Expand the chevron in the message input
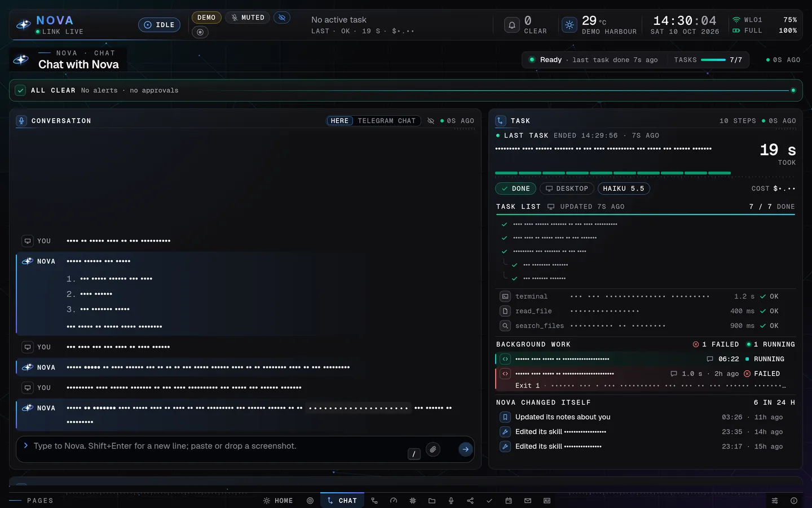This screenshot has height=508, width=812. 26,445
